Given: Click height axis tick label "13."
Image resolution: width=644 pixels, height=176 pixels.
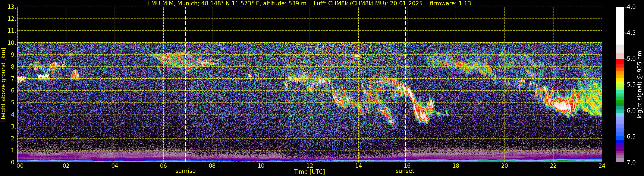Looking at the screenshot, I should point(12,7).
